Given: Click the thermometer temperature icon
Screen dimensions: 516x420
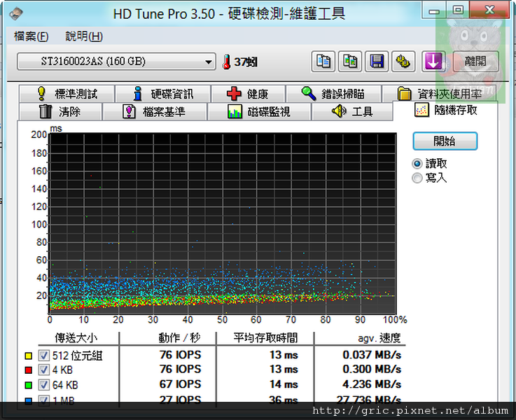Looking at the screenshot, I should [x=226, y=62].
